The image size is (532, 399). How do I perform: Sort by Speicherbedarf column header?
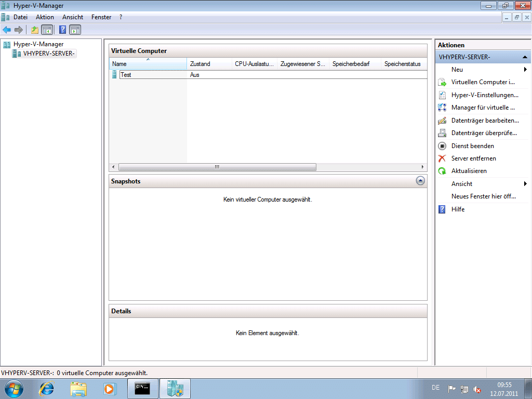(355, 64)
